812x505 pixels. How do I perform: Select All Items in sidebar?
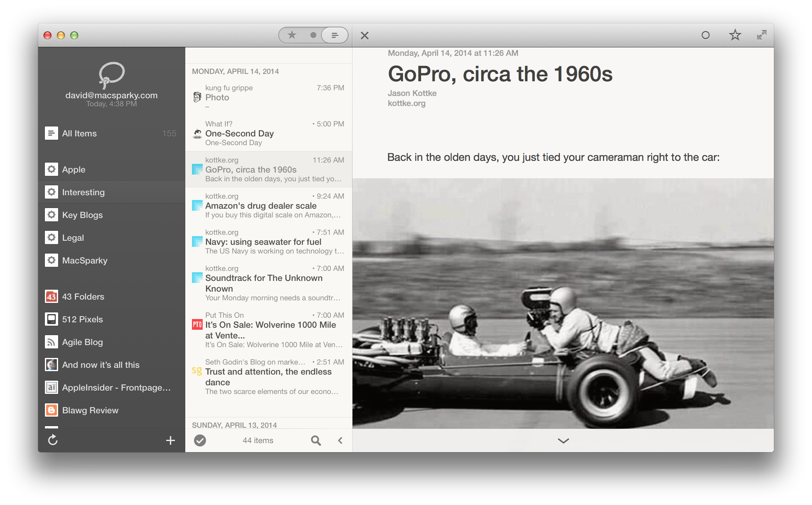[79, 133]
